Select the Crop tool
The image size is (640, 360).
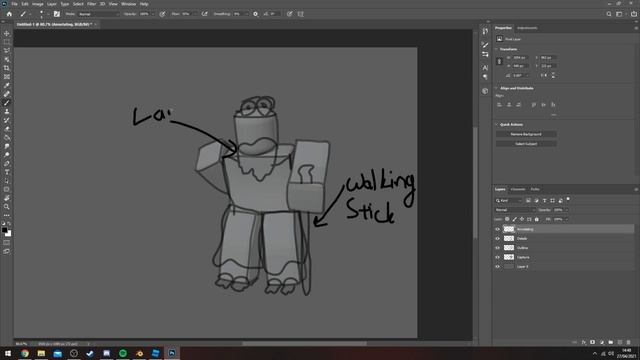point(7,68)
